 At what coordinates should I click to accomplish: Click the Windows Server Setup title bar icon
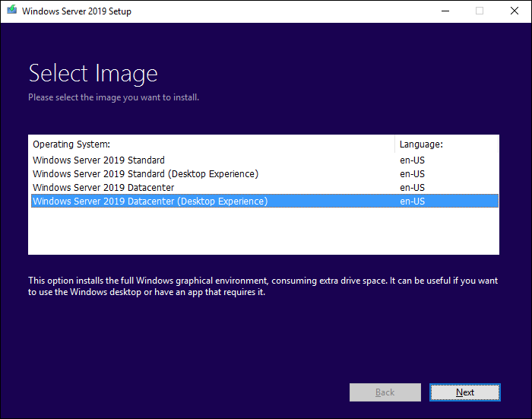(x=11, y=11)
